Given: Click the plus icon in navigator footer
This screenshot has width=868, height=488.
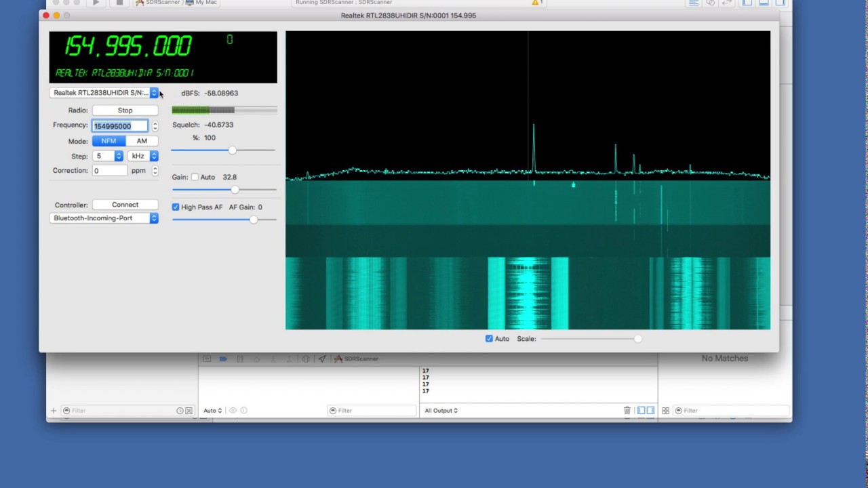Looking at the screenshot, I should click(54, 410).
